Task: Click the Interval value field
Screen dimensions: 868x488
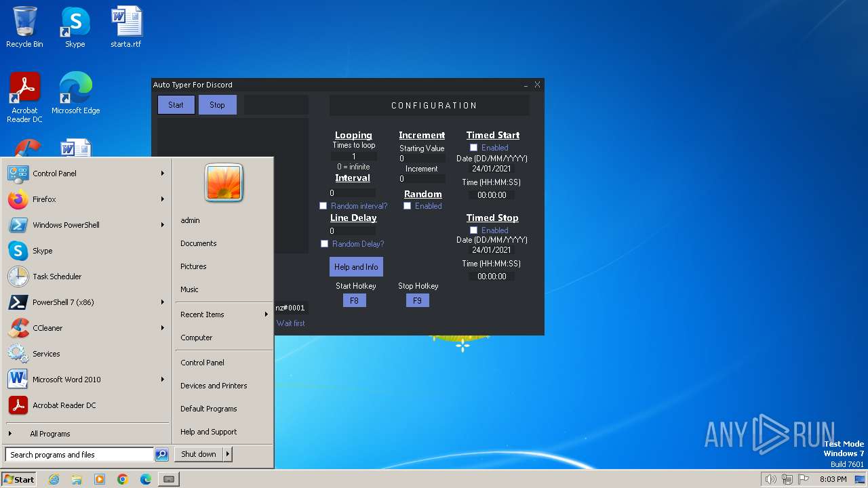Action: [352, 193]
